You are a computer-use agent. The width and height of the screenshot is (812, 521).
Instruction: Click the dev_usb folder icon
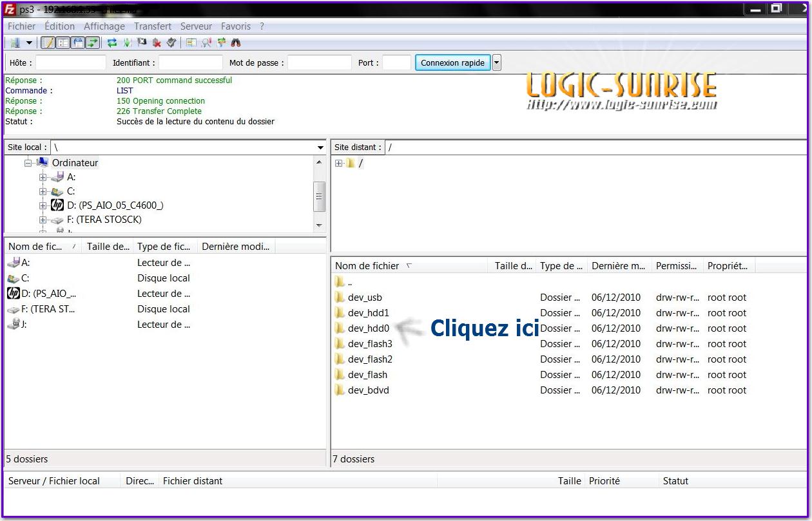[340, 298]
